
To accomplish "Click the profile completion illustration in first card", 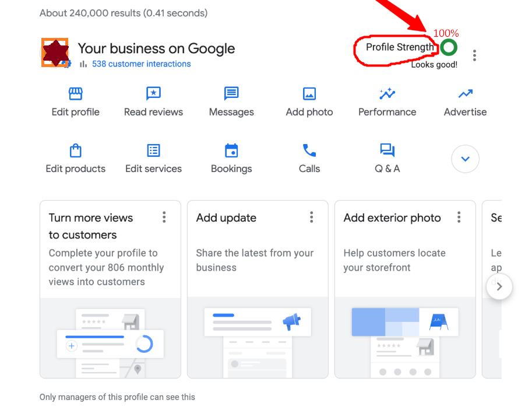I will point(110,343).
